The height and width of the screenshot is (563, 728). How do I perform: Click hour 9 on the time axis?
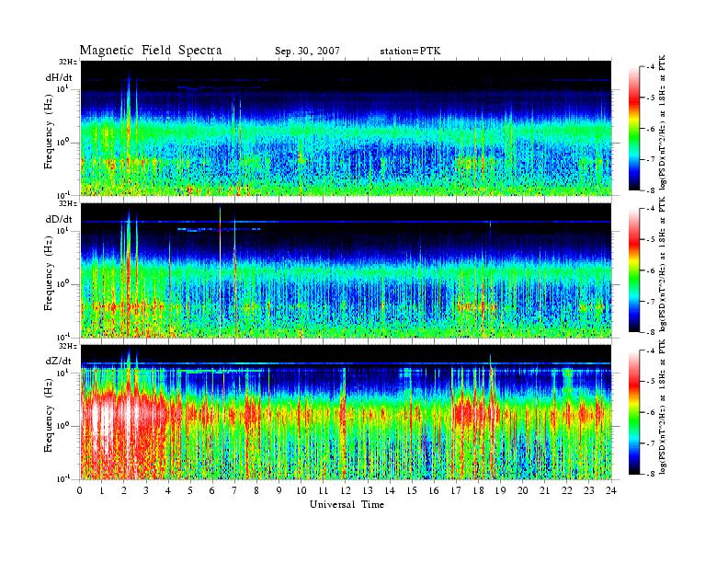coord(279,491)
